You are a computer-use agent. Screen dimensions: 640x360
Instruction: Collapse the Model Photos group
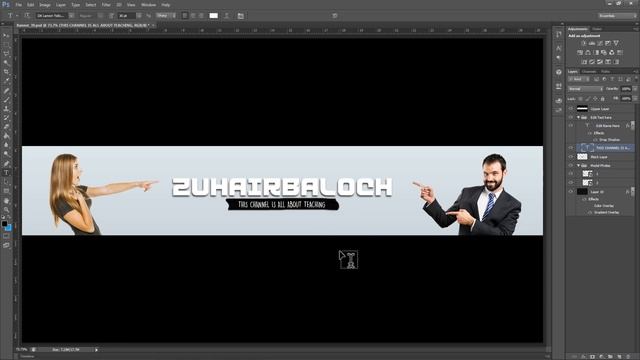tap(578, 165)
